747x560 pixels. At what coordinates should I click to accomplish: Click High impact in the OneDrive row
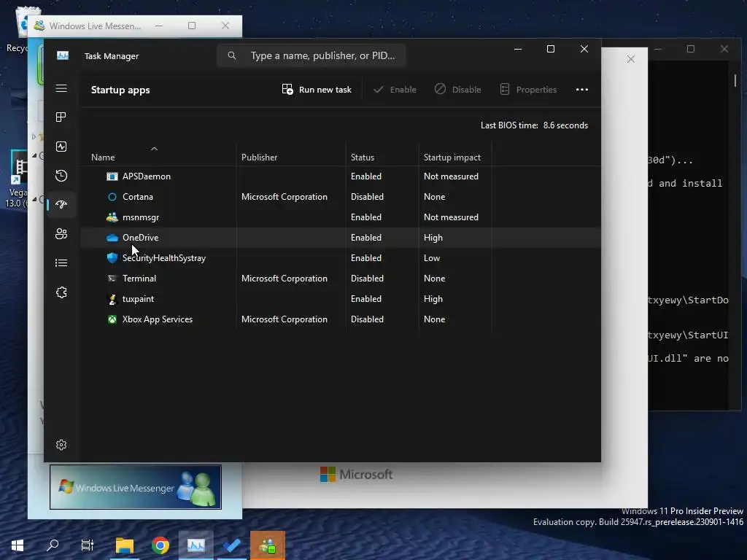pyautogui.click(x=433, y=238)
